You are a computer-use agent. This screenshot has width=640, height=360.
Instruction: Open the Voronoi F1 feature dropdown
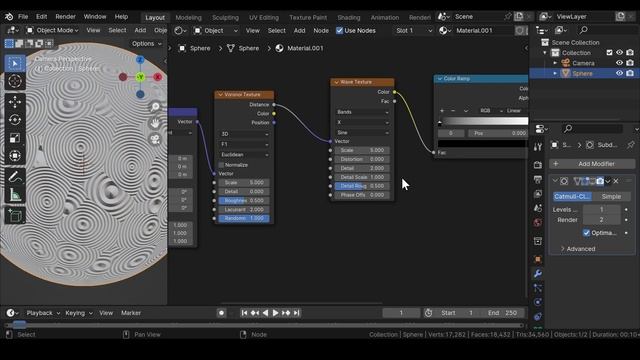tap(244, 144)
